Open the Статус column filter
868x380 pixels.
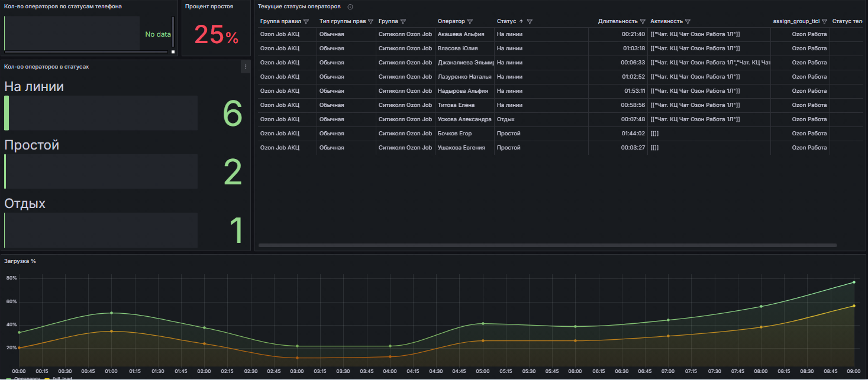tap(530, 21)
